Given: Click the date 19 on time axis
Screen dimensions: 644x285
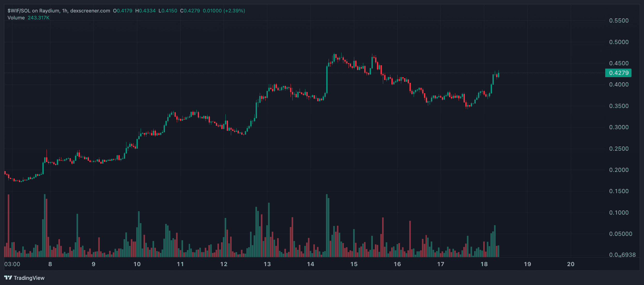Looking at the screenshot, I should 527,264.
